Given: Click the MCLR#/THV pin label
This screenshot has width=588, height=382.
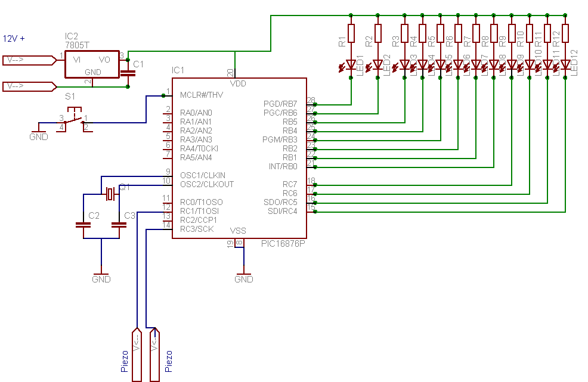Looking at the screenshot, I should (202, 95).
